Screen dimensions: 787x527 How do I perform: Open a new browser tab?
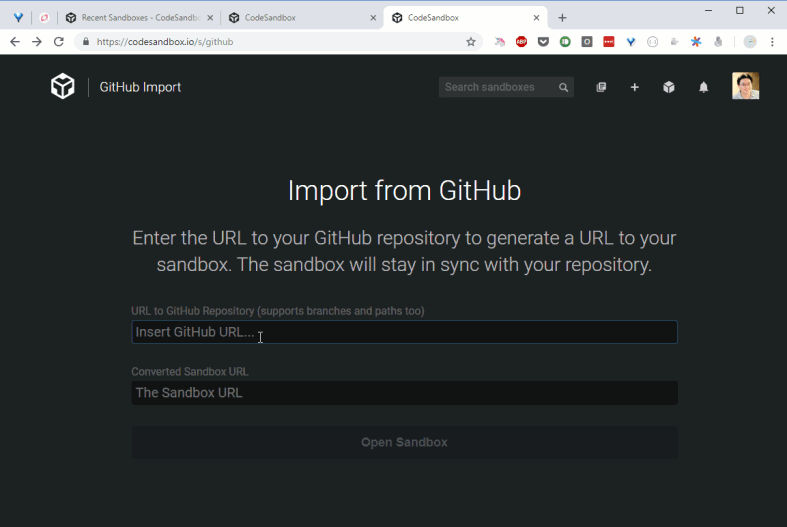click(x=562, y=18)
